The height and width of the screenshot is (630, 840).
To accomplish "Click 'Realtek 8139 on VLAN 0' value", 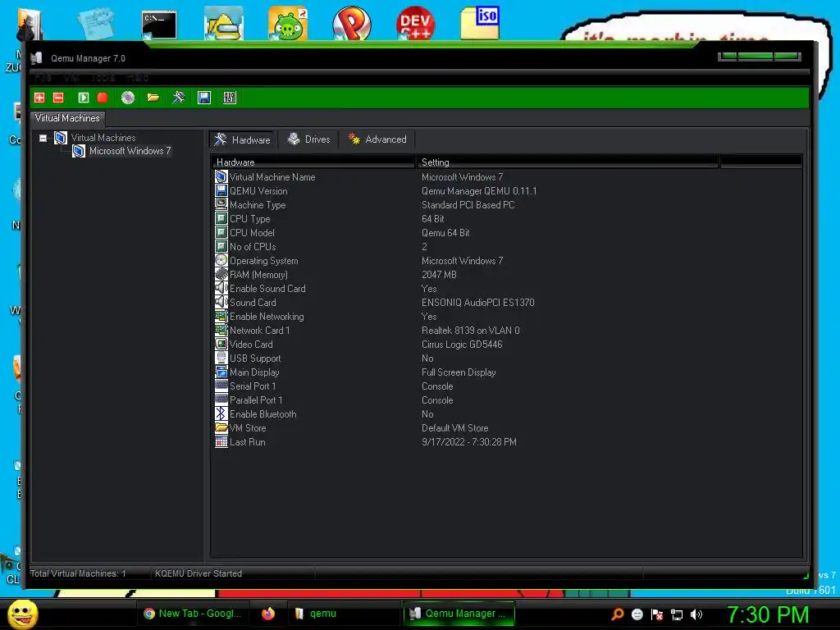I will [x=470, y=330].
